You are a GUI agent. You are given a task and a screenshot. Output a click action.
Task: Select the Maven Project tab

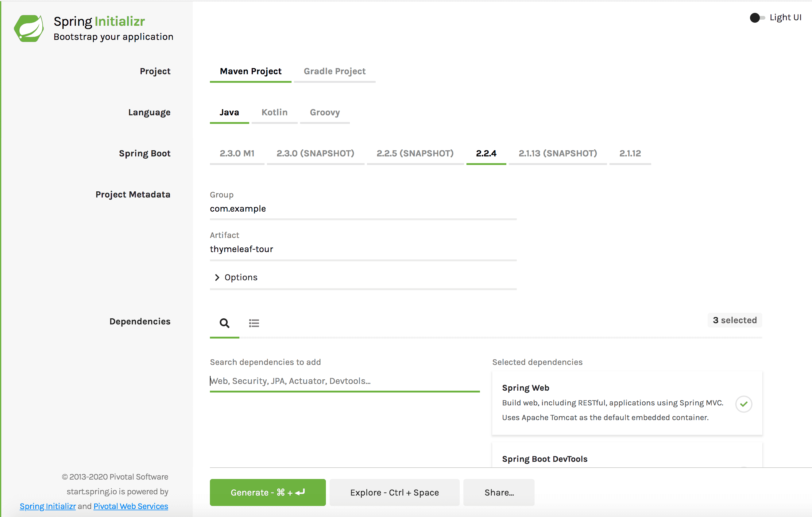pyautogui.click(x=250, y=71)
